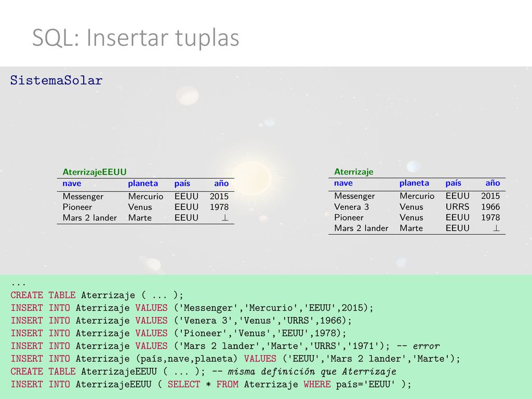
Task: Select 'Mars 2 lander' in Aterrizaje table
Action: pyautogui.click(x=361, y=229)
